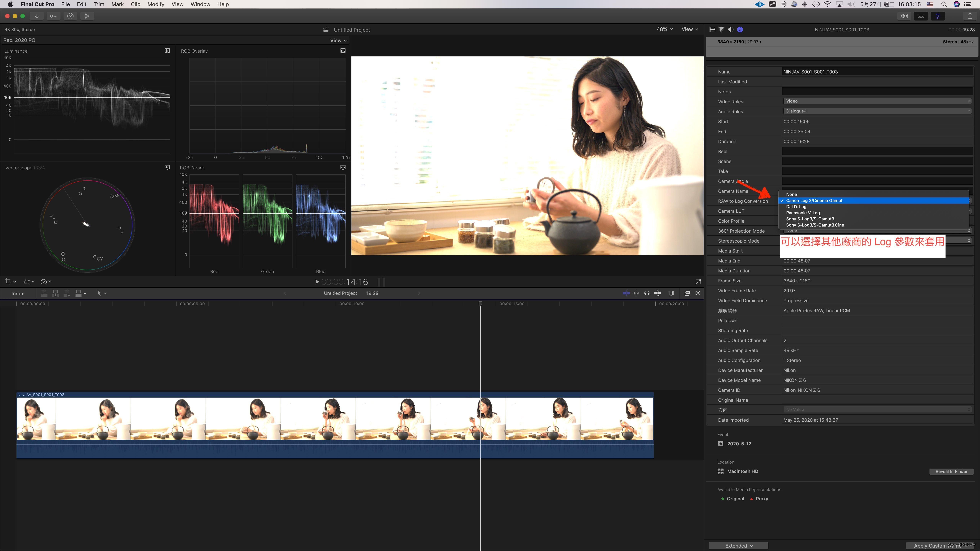Open the Modify menu

tap(156, 4)
